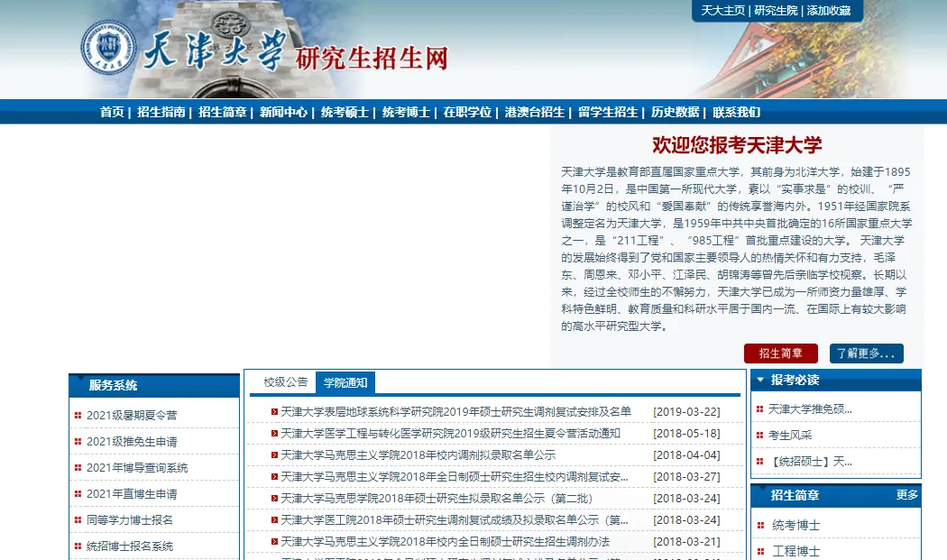The width and height of the screenshot is (947, 560).
Task: Open 2021级推免生申请 service link
Action: pos(132,442)
